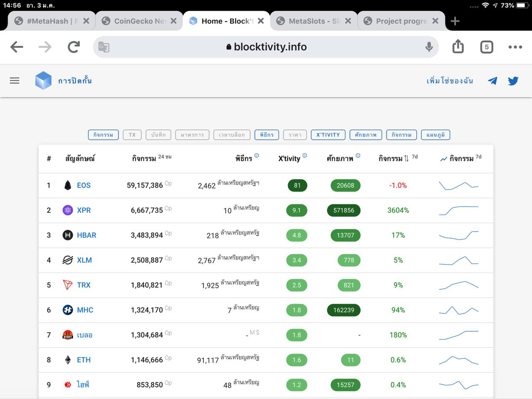532x399 pixels.
Task: Toggle the เวลาบล็อก column filter
Action: pos(232,135)
